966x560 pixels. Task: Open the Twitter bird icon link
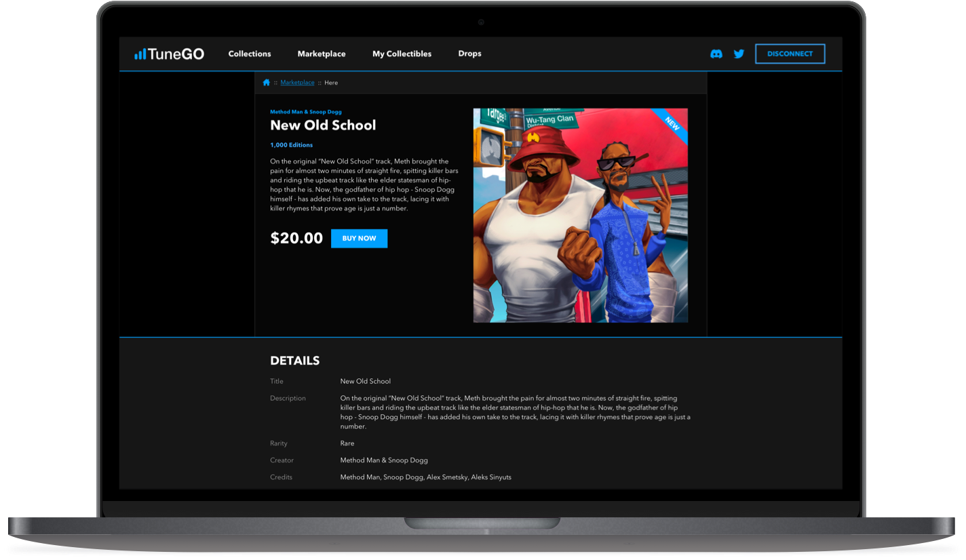(x=739, y=54)
